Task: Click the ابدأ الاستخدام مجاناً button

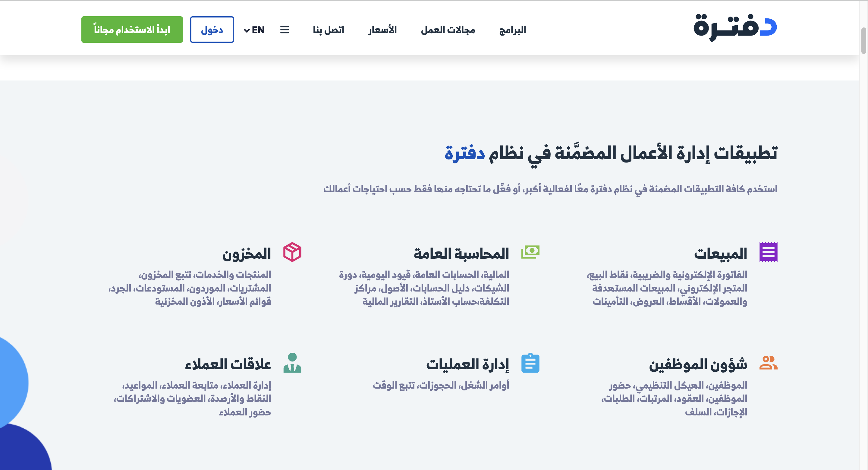Action: click(x=132, y=30)
